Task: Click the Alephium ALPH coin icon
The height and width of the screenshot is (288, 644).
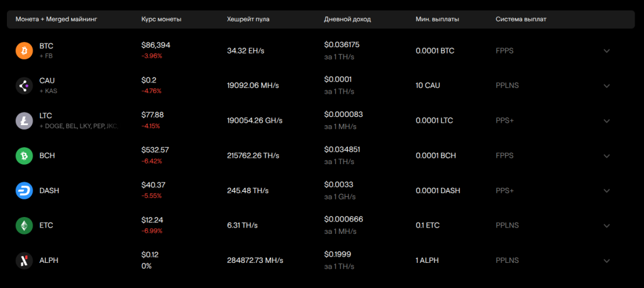Action: tap(24, 260)
